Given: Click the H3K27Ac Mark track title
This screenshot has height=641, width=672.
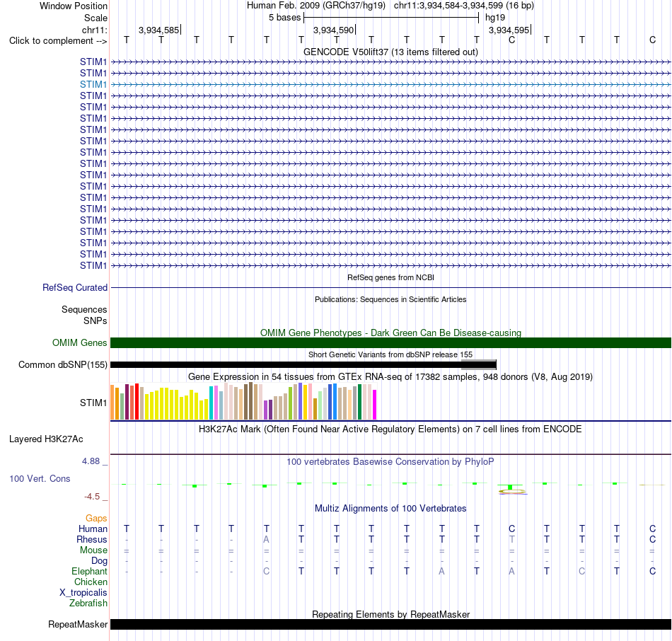Looking at the screenshot, I should point(390,429).
